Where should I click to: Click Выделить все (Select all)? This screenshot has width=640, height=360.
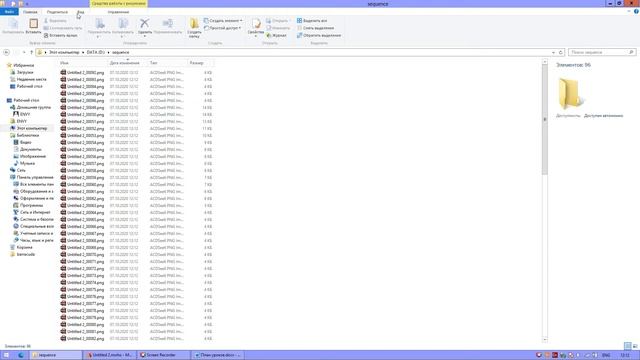click(312, 20)
